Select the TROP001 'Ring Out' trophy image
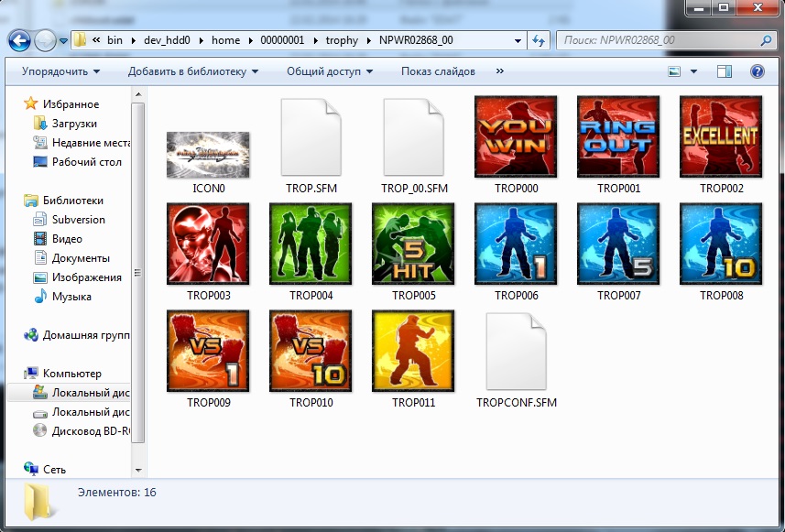The height and width of the screenshot is (532, 785). pos(618,136)
